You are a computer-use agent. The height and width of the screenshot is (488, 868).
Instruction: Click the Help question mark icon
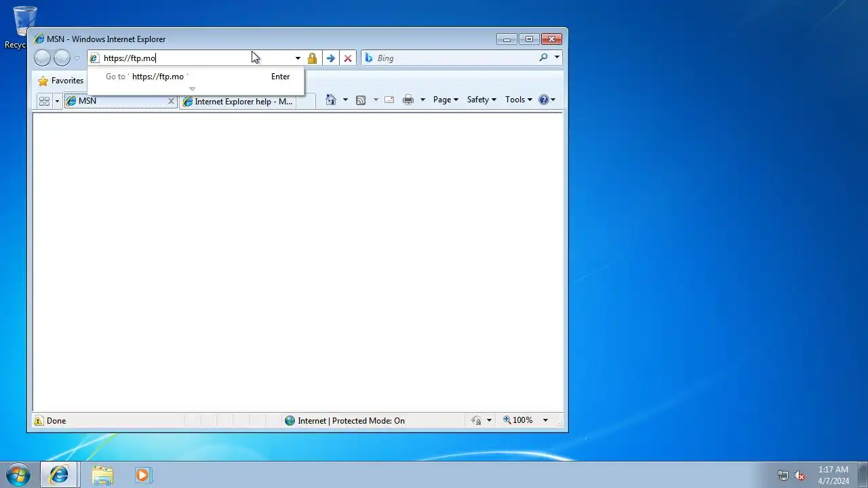tap(544, 100)
